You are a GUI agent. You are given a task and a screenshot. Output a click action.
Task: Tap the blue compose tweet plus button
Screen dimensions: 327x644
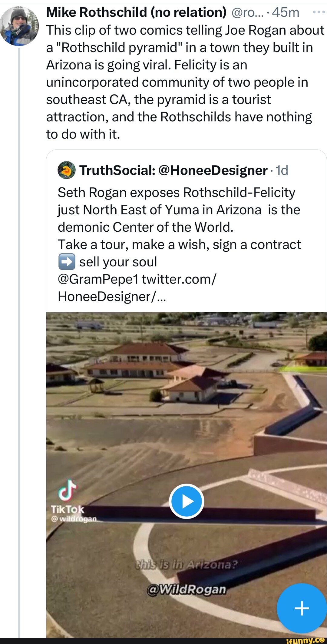tap(302, 608)
